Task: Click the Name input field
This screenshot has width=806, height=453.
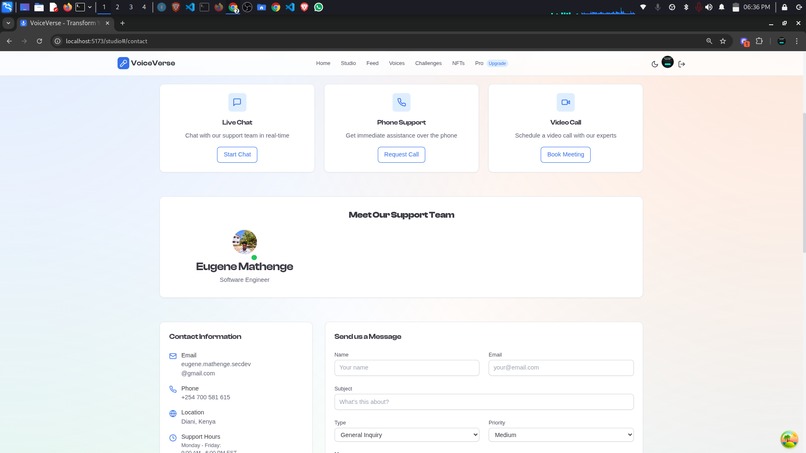Action: coord(407,368)
